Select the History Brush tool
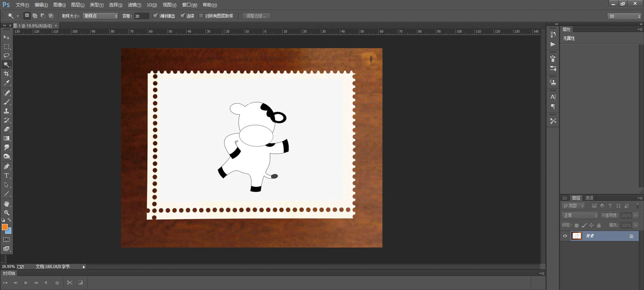Viewport: 644px width, 290px height. [6, 120]
